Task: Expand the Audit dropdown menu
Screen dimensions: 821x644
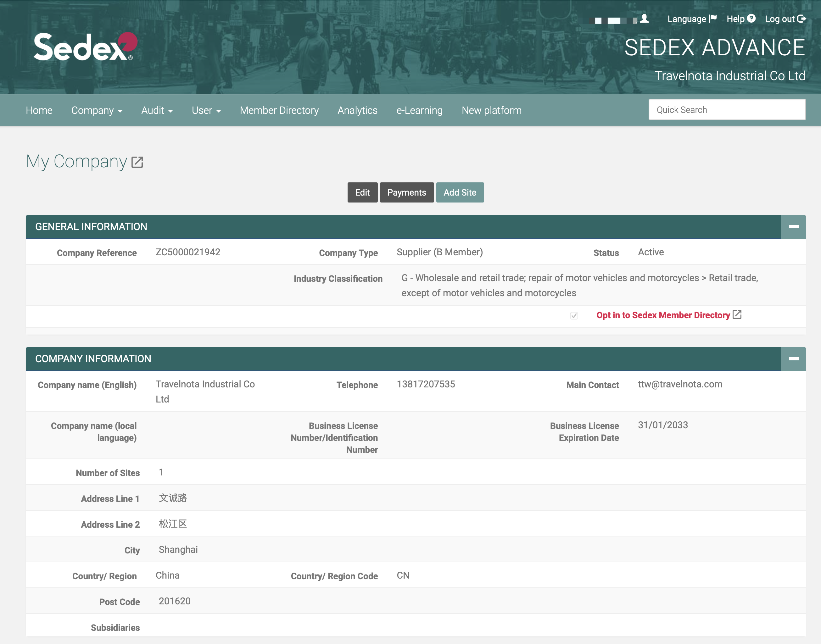Action: point(157,110)
